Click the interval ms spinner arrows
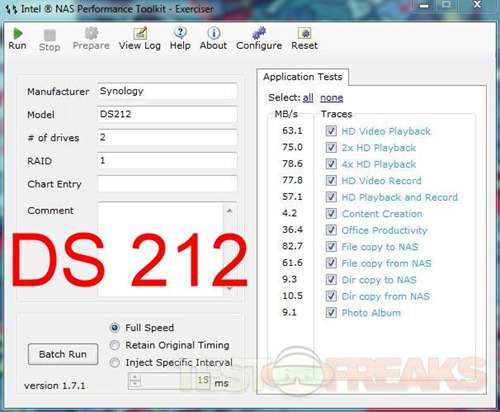500x412 pixels. (x=135, y=380)
